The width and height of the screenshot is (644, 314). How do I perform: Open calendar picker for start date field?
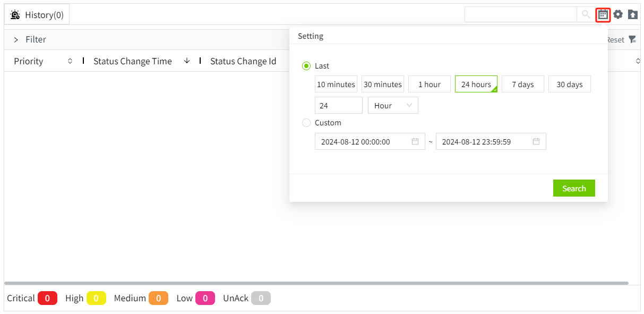[x=415, y=142]
